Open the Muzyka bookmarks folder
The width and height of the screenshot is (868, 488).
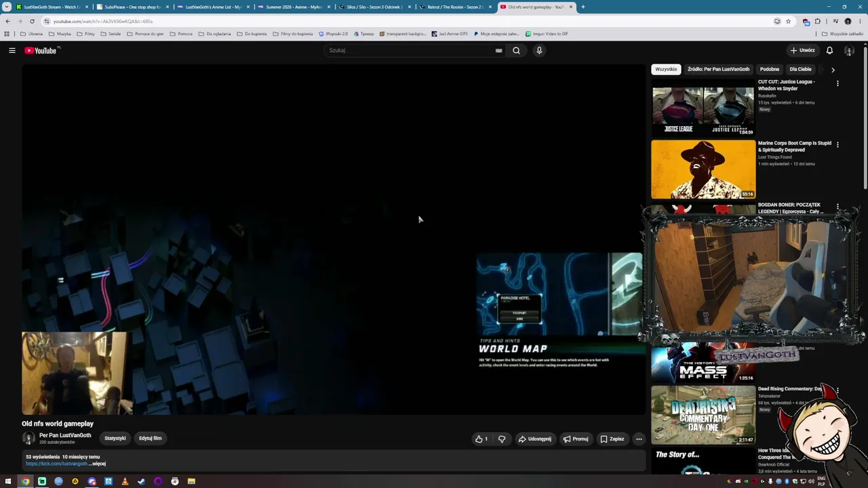pos(60,33)
